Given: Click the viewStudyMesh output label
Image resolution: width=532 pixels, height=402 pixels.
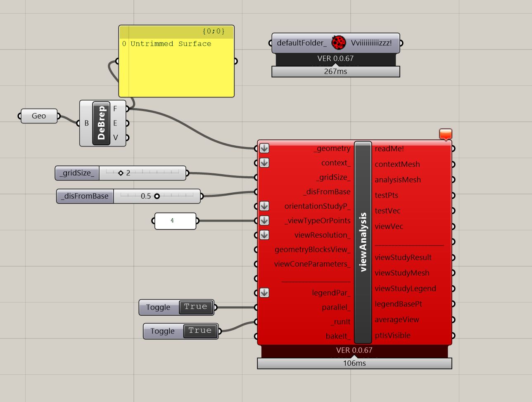Looking at the screenshot, I should (402, 273).
